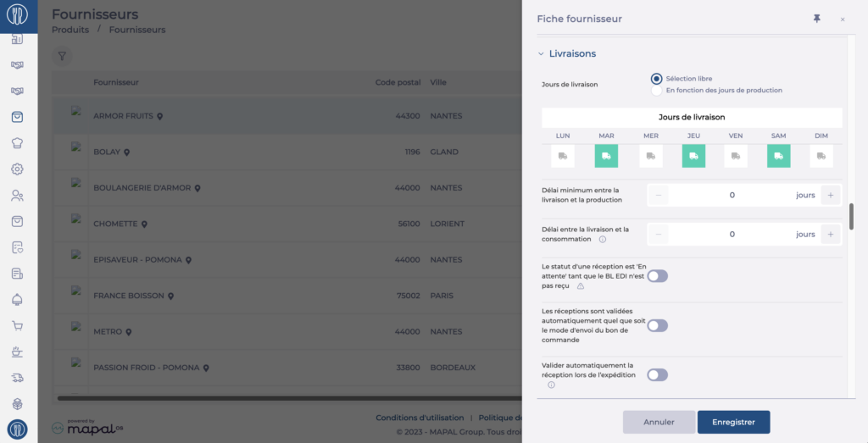
Task: Toggle 'Valider automatiquement la réception lors de l'expédition'
Action: (x=658, y=375)
